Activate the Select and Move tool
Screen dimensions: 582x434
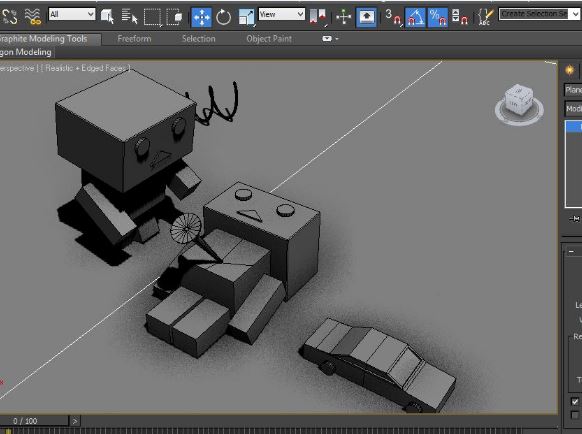(201, 17)
